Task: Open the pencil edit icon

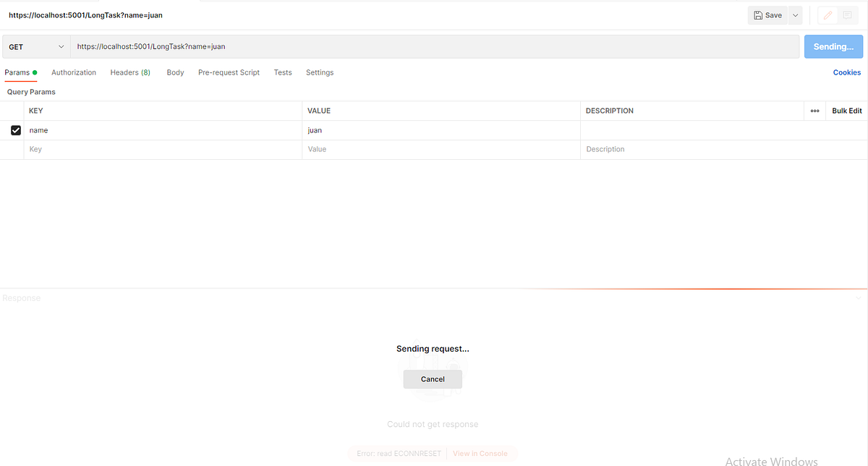Action: (x=827, y=14)
